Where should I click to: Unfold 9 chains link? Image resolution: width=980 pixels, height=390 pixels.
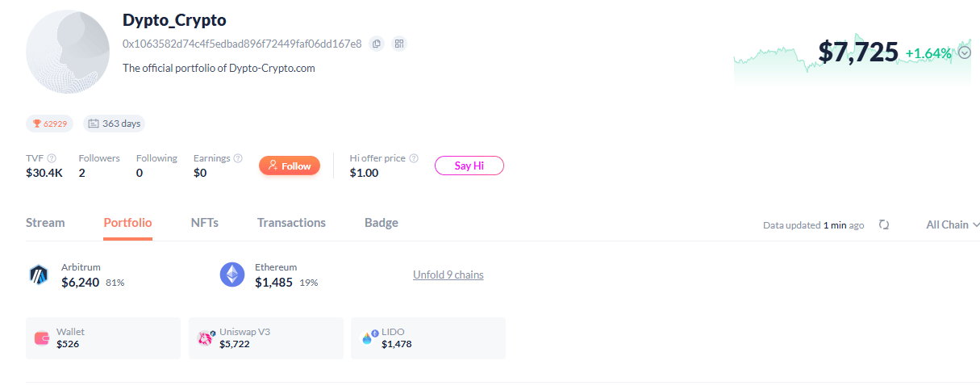(448, 275)
